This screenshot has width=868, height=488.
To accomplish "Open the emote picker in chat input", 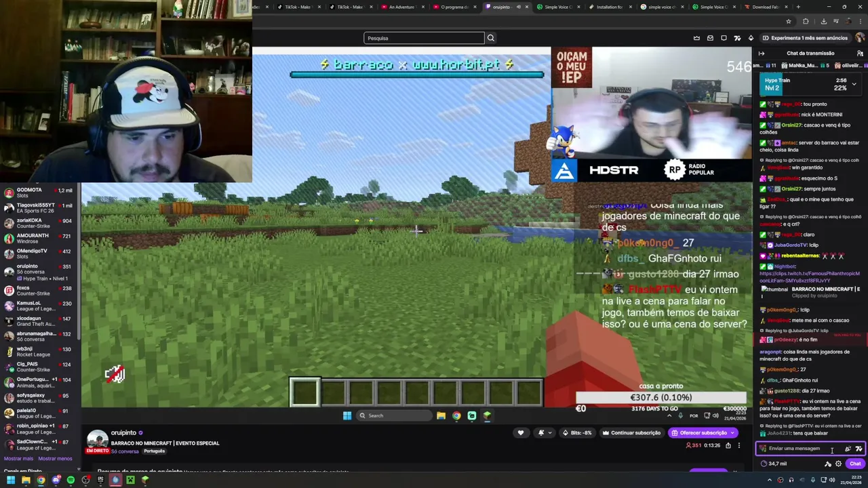I will [859, 449].
